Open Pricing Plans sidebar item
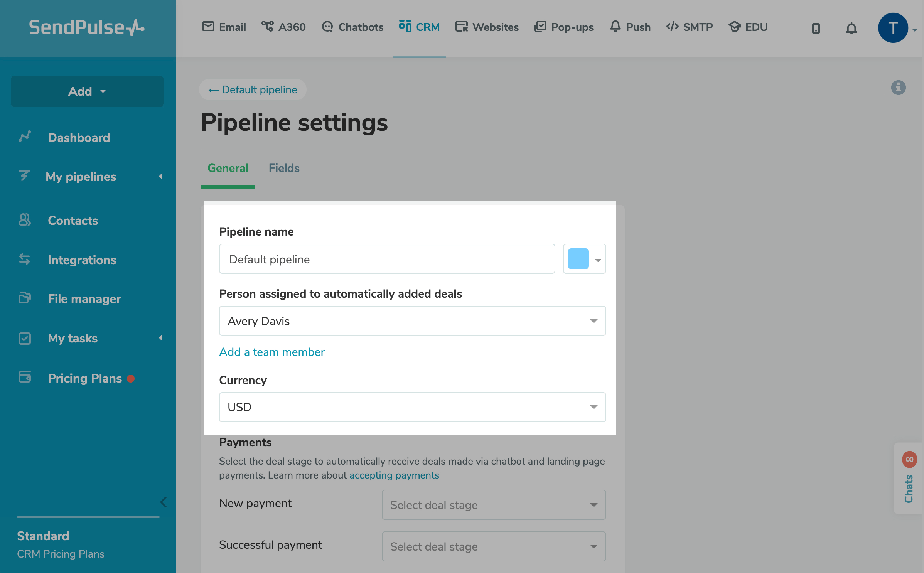 click(x=84, y=378)
